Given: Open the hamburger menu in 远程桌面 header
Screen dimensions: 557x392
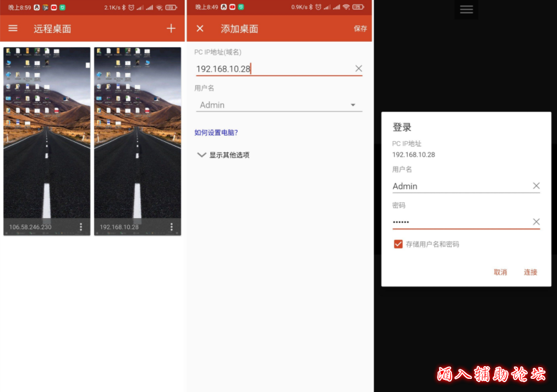Looking at the screenshot, I should click(13, 29).
